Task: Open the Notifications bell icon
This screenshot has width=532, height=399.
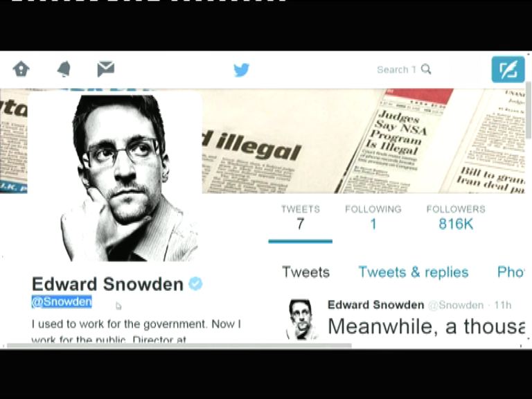Action: [64, 69]
